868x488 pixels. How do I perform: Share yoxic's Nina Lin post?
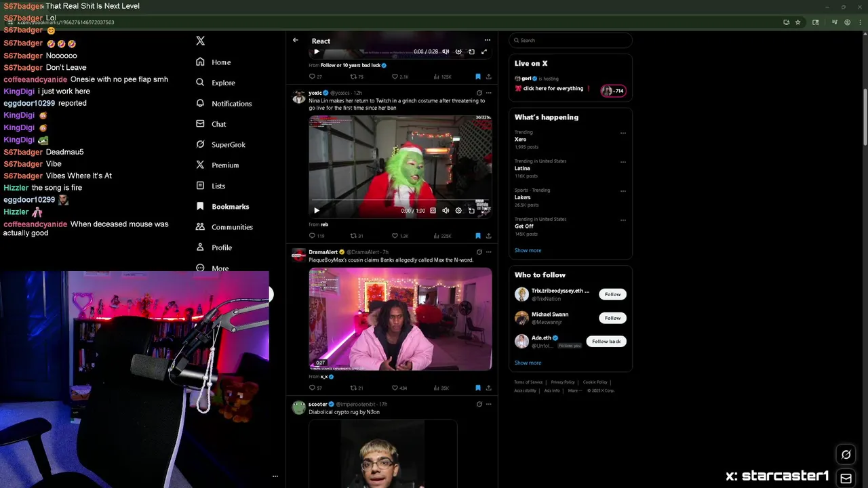pos(488,236)
